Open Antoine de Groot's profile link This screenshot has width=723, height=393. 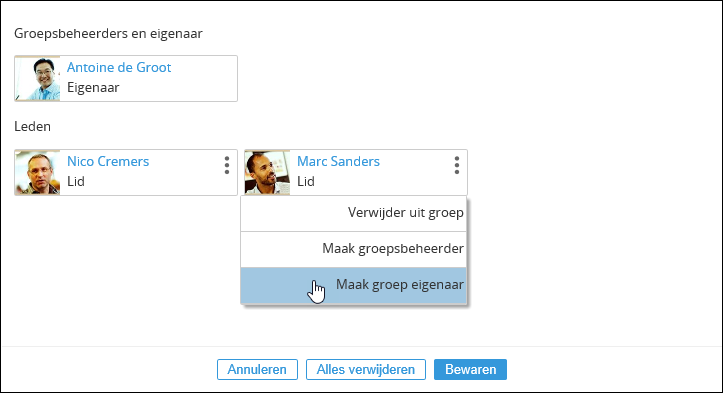click(119, 67)
